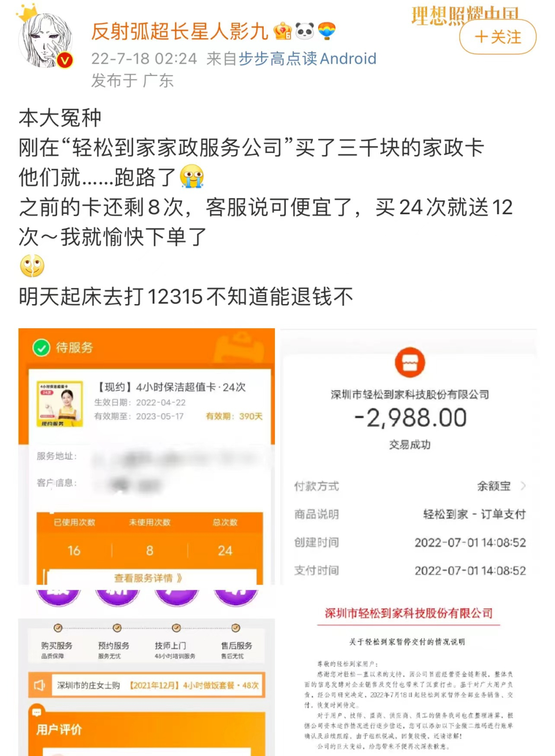Screen dimensions: 555x756
Task: Open the poster's profile avatar
Action: click(x=45, y=41)
